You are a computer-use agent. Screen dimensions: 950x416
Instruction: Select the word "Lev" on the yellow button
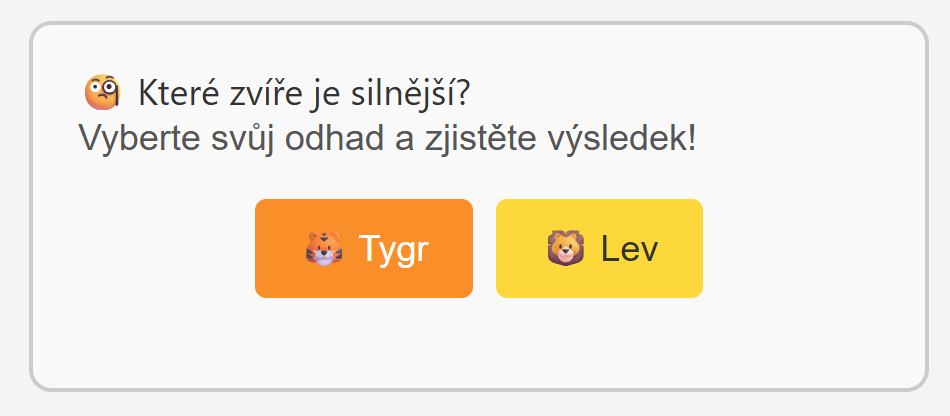coord(629,249)
